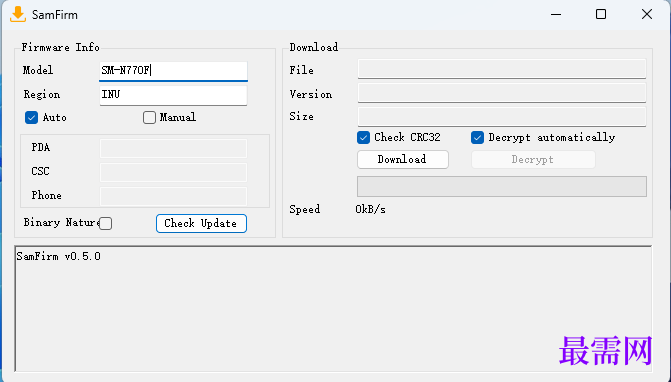The image size is (671, 382).
Task: Click the SamFirm download arrow app icon
Action: click(18, 14)
